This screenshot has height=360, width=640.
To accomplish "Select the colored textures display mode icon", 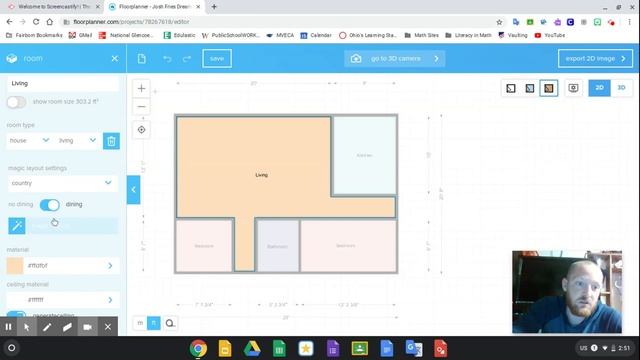I will [549, 88].
